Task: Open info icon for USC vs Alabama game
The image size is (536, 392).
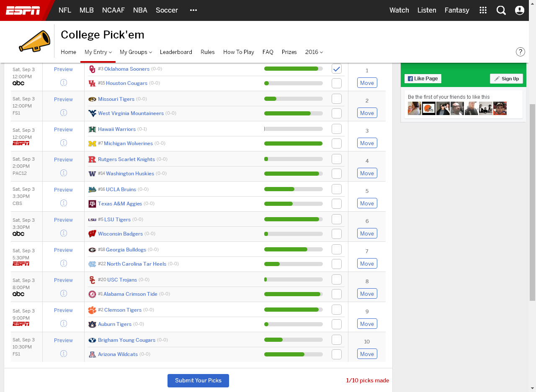Action: (64, 293)
